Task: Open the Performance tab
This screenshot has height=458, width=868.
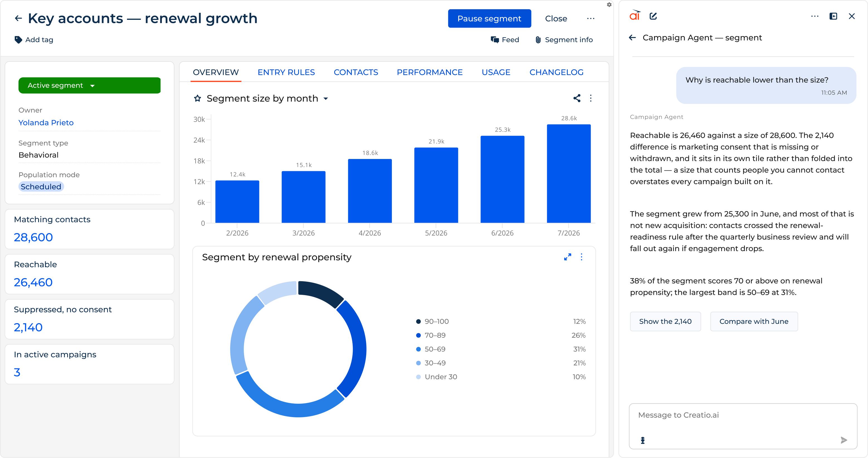Action: [x=429, y=72]
